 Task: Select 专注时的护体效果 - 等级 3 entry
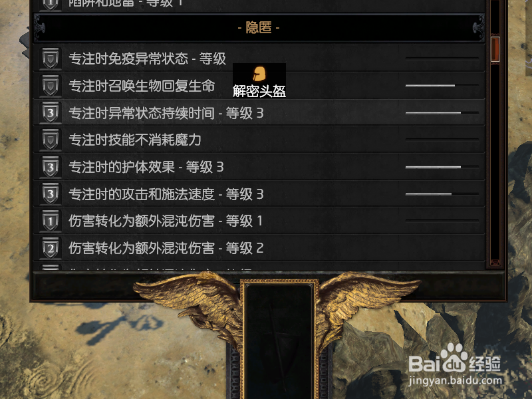pos(259,167)
